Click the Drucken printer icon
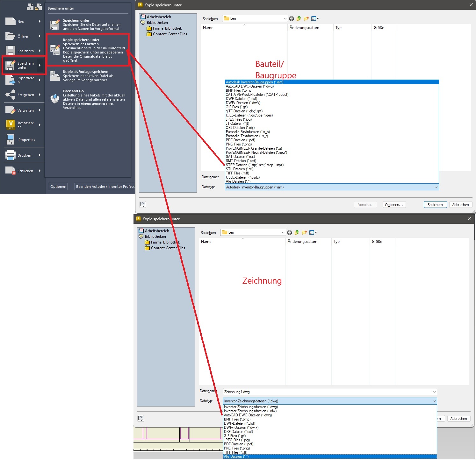The width and height of the screenshot is (476, 460). point(11,155)
